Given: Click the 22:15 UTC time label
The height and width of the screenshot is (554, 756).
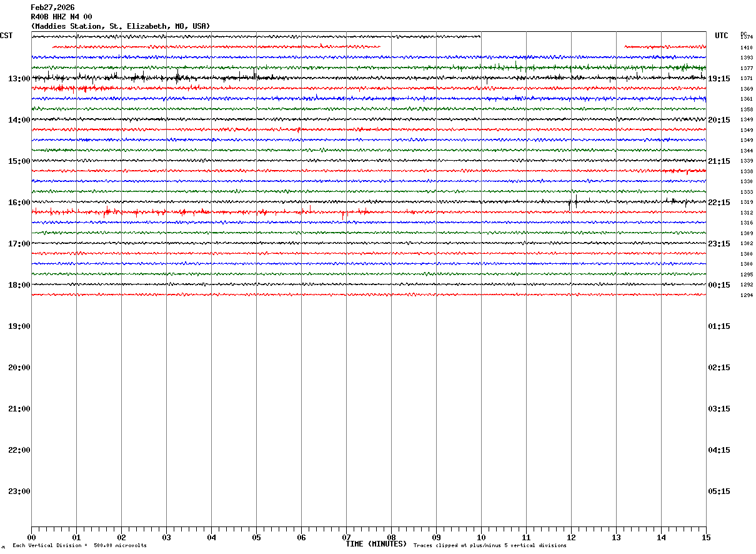Looking at the screenshot, I should pos(719,203).
